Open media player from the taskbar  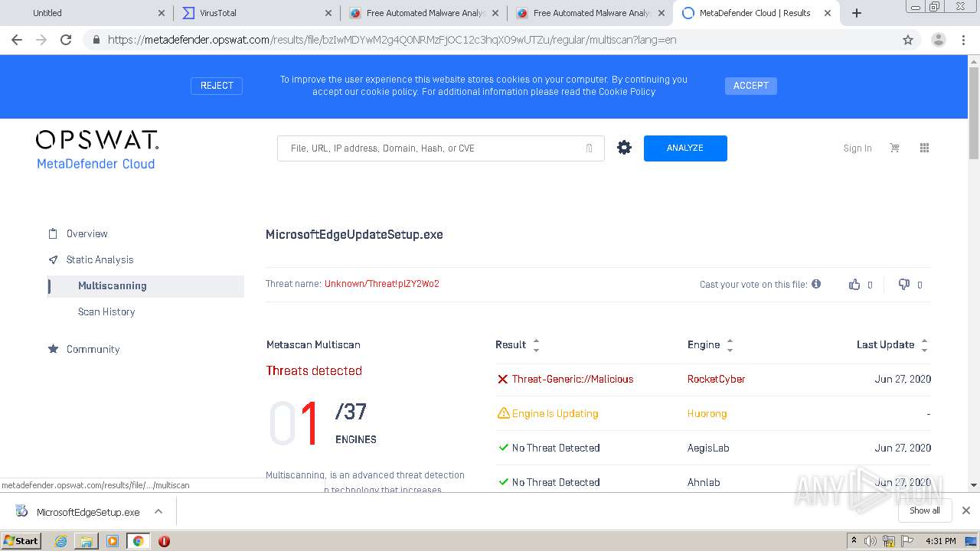113,541
